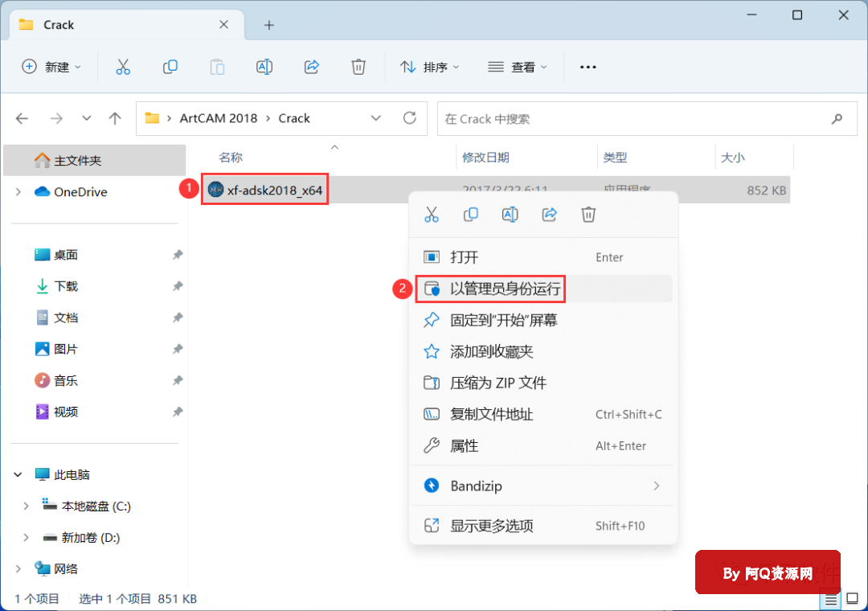Click the pin icon beside 桌面
This screenshot has height=611, width=868.
click(178, 255)
